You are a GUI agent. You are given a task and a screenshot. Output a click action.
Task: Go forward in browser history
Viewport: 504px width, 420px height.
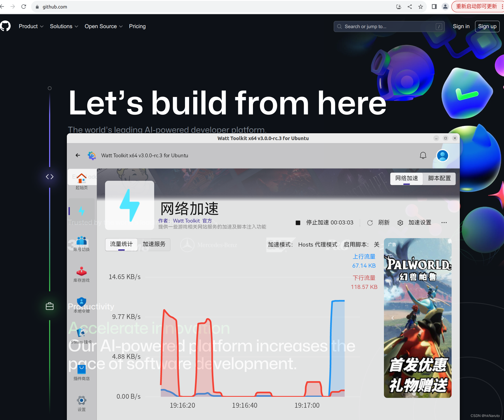13,7
